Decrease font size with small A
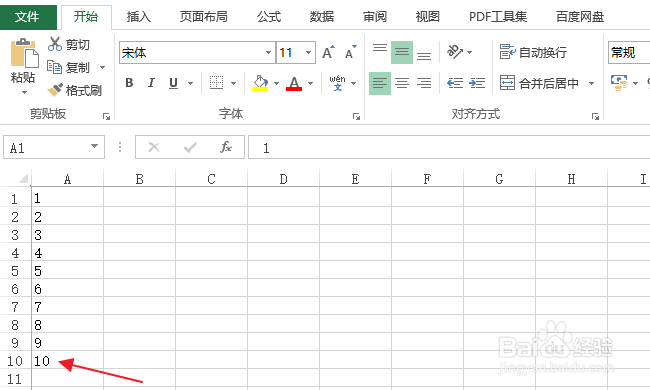 351,52
